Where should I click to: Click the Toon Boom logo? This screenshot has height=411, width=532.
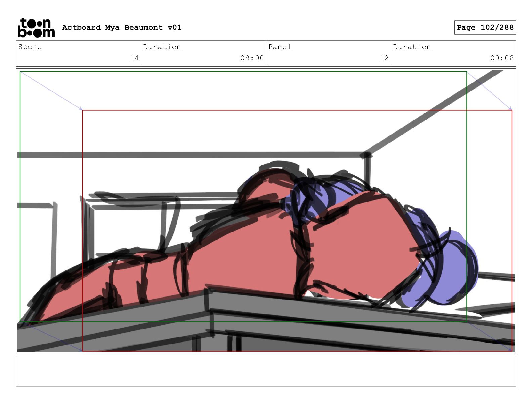[36, 27]
